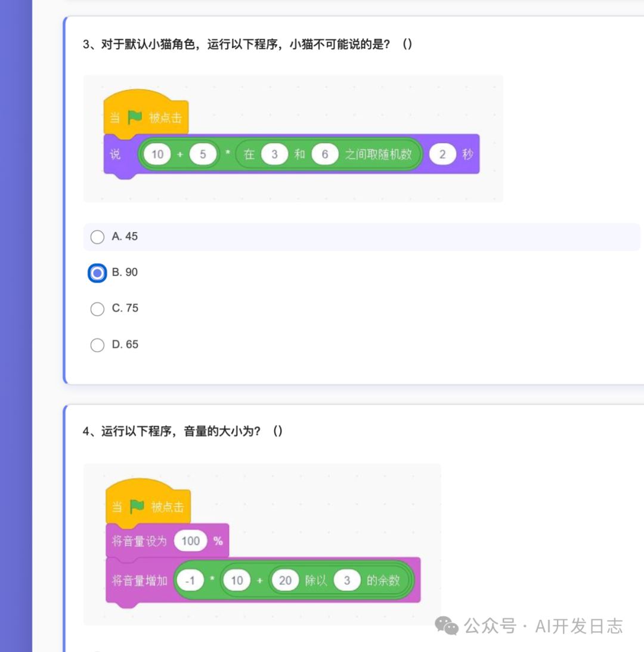Click the question 3 title text
This screenshot has width=644, height=652.
click(x=247, y=44)
